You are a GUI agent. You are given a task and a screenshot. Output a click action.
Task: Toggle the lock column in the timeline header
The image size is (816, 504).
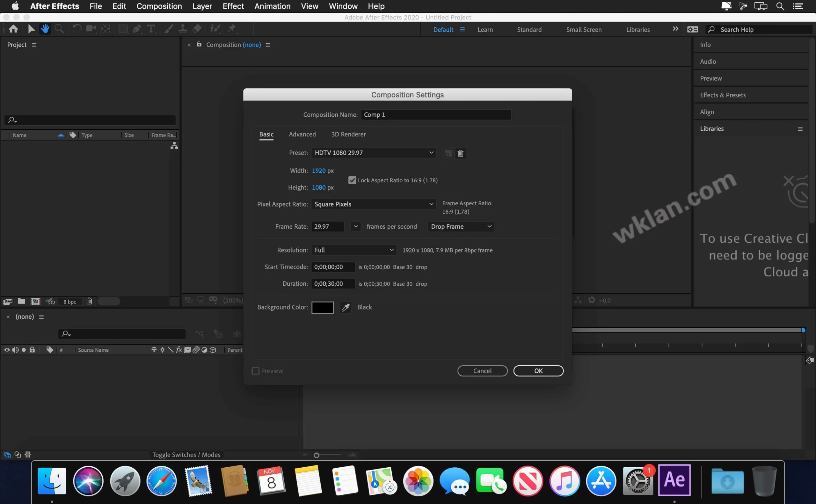(32, 350)
